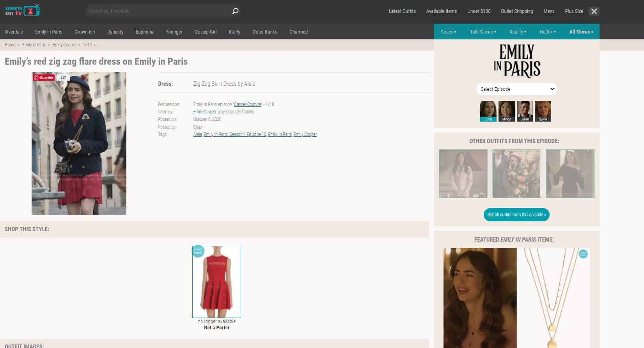Screen dimensions: 644x348
Task: Open black off-shoulder dress outfit thumbnail
Action: [x=570, y=173]
